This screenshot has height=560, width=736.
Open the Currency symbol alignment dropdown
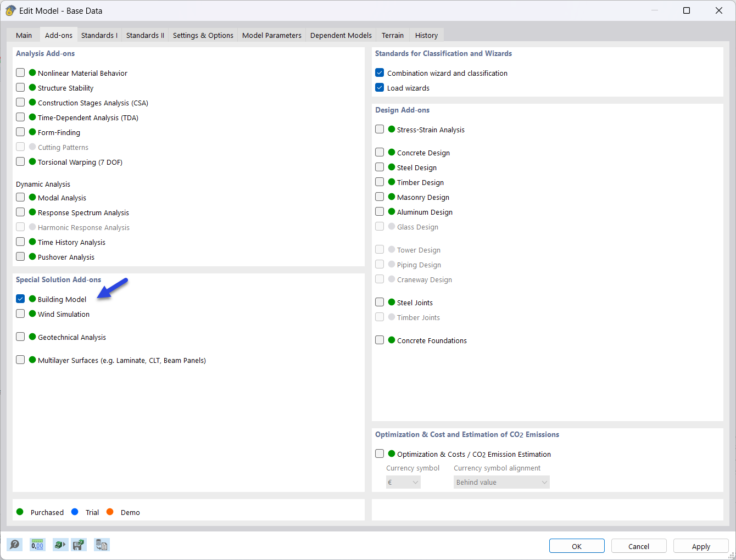(x=501, y=481)
